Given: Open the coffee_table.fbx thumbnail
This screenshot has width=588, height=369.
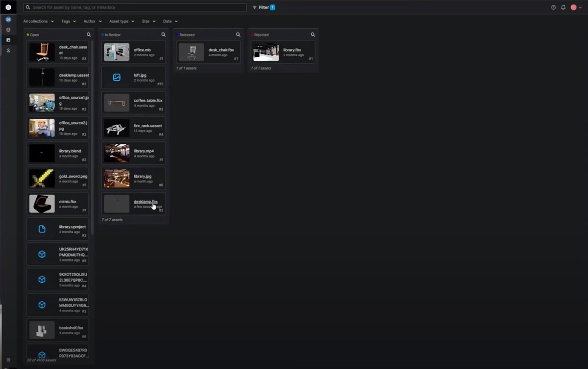Looking at the screenshot, I should [117, 103].
